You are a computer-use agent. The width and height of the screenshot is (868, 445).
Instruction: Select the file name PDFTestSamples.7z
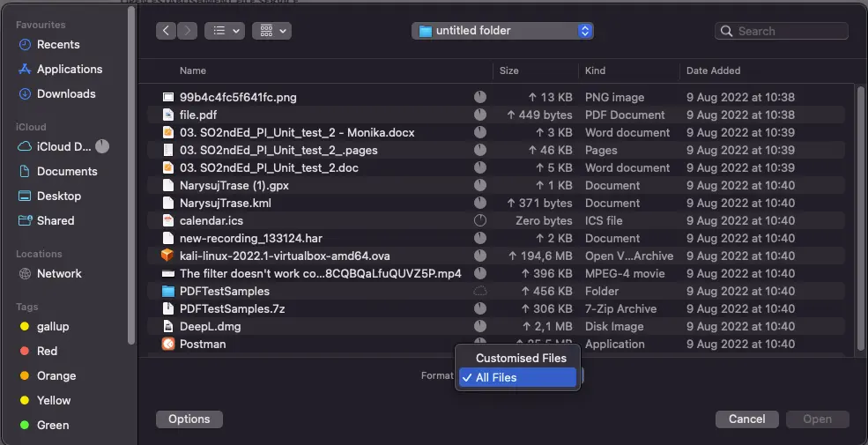coord(232,308)
